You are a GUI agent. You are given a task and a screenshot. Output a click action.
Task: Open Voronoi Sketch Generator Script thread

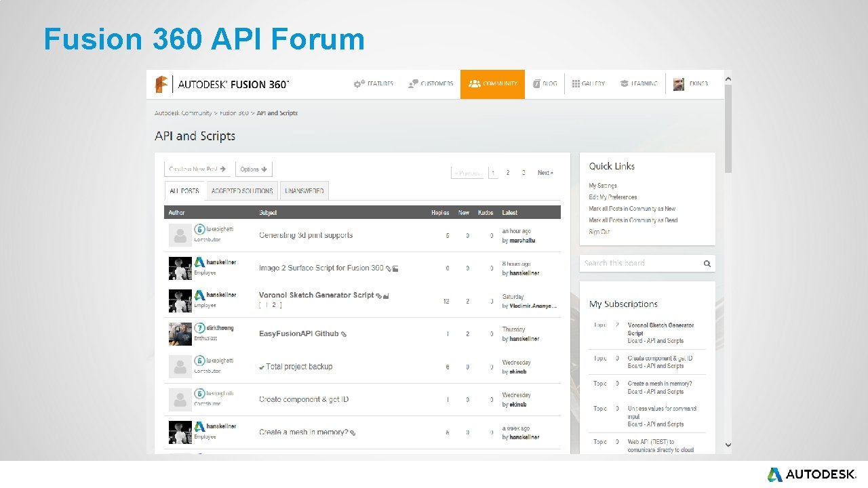coord(316,296)
